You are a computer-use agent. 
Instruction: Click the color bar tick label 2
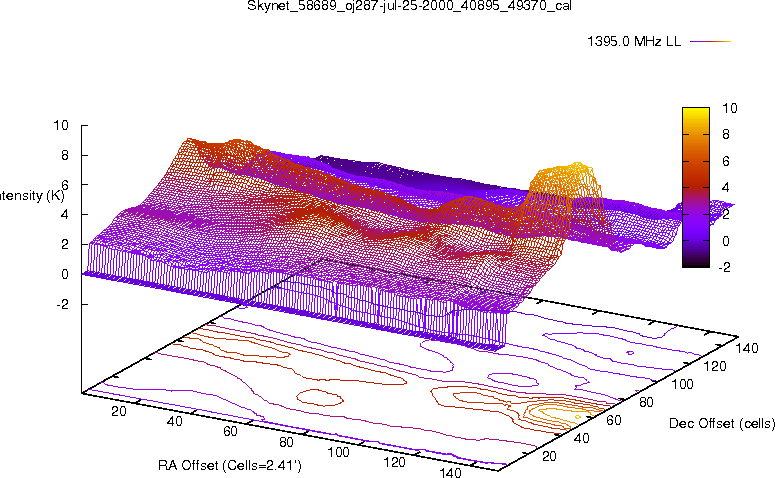tap(726, 215)
